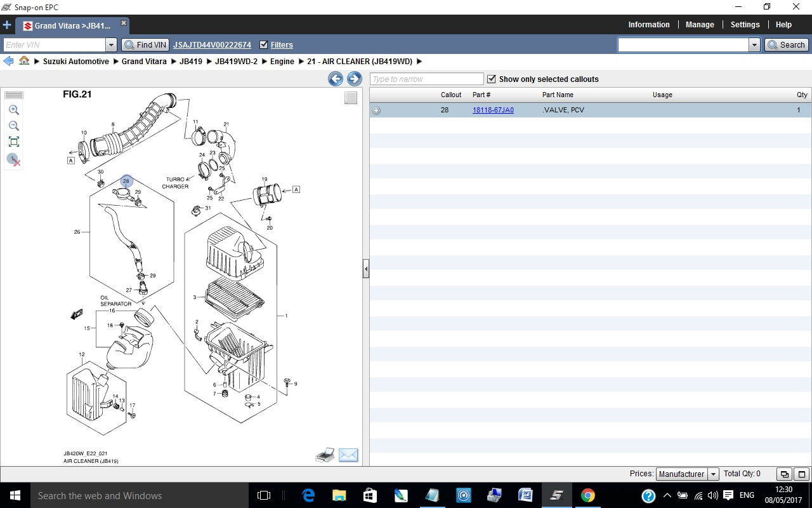Open the Action Center notifications icon
The width and height of the screenshot is (812, 508).
[728, 495]
